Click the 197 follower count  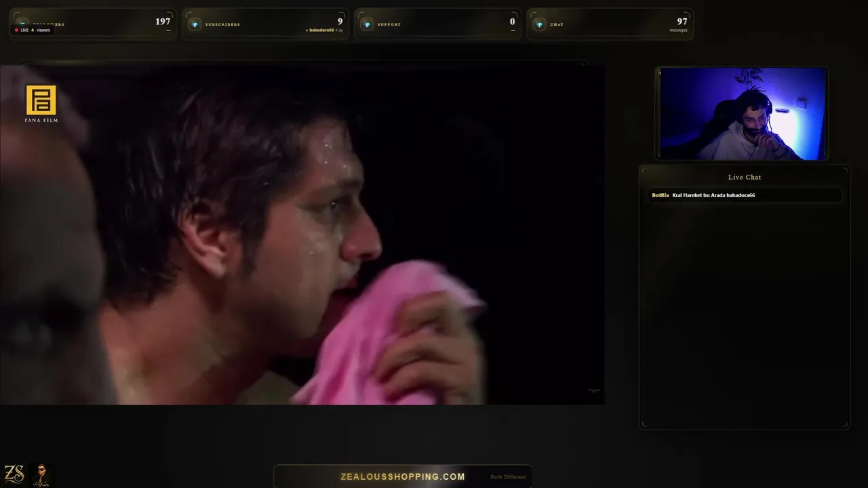pyautogui.click(x=163, y=22)
